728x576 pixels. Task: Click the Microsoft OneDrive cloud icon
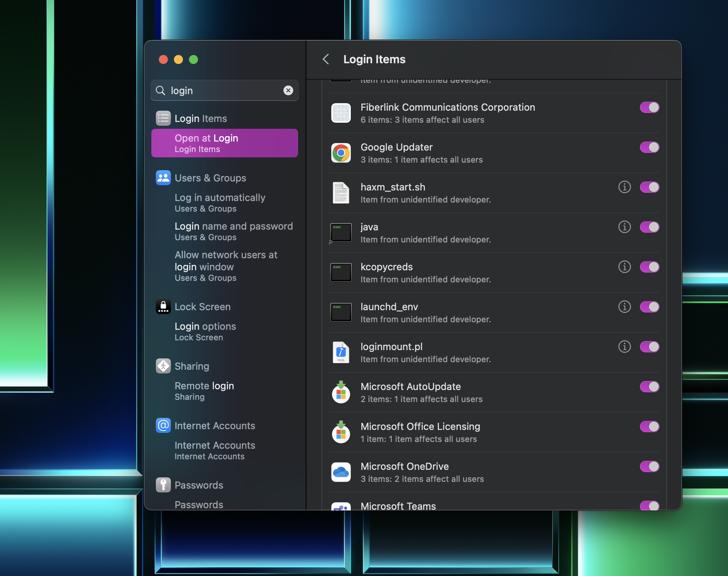point(341,472)
